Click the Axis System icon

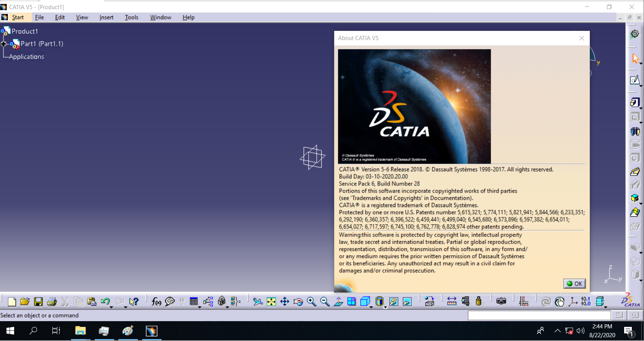coord(573,302)
